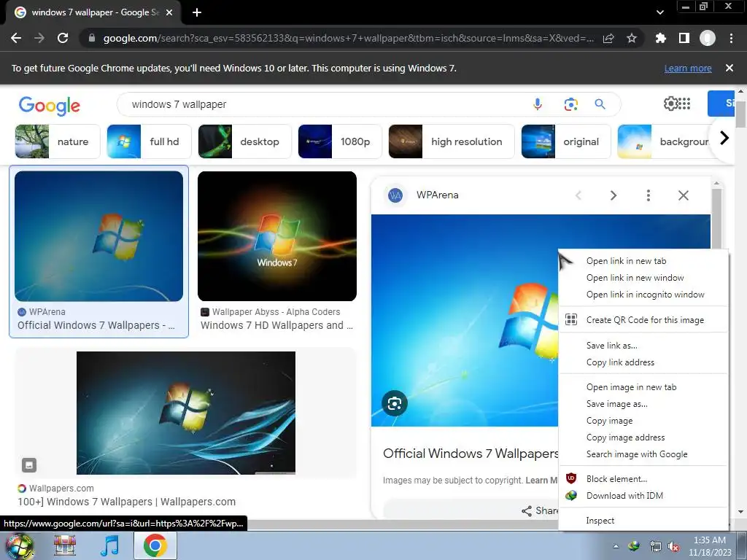Open the Wallpapers.com thumbnail image
The image size is (747, 560).
tap(186, 413)
